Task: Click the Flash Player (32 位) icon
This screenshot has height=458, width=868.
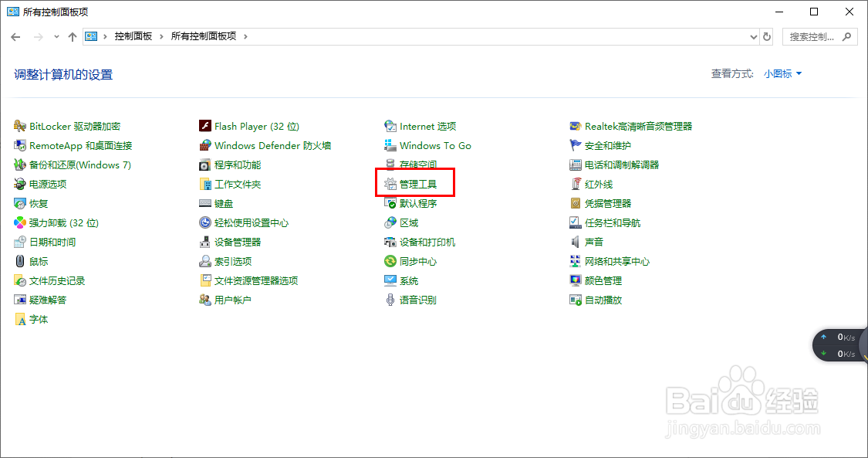Action: pos(204,126)
